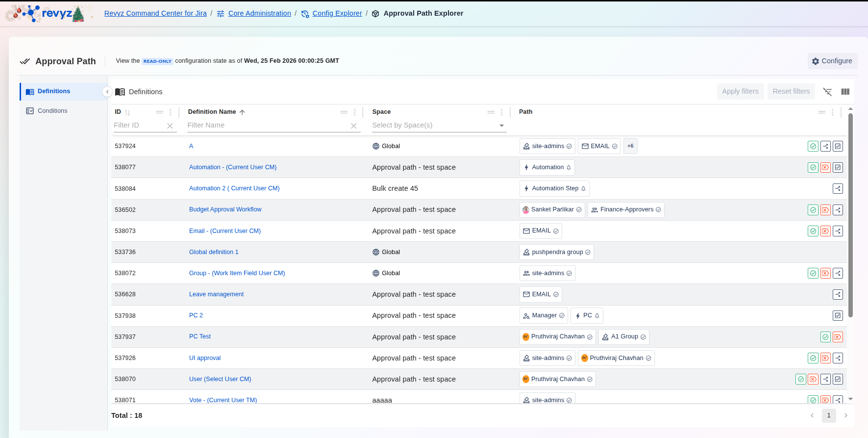This screenshot has width=868, height=438.
Task: Clear the Filter Name field with X icon
Action: tap(353, 126)
